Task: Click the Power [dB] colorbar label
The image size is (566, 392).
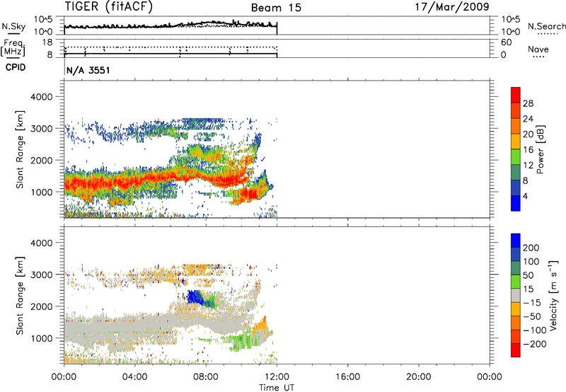Action: [x=540, y=149]
